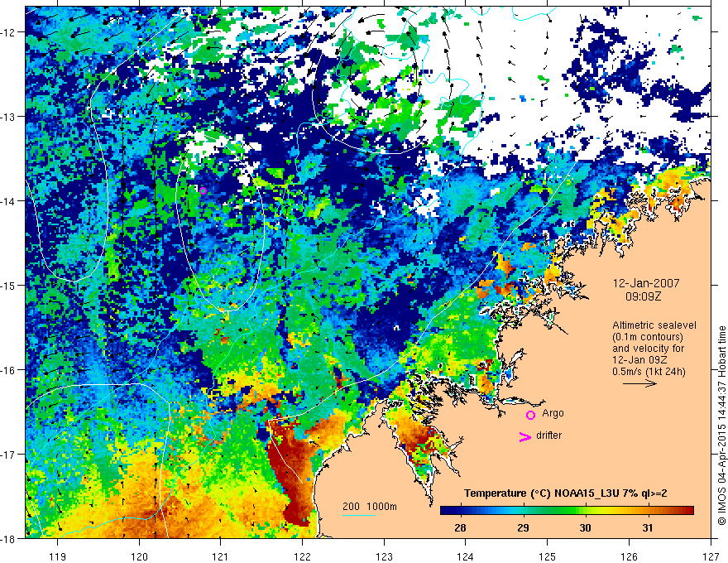Click the longitude axis label 124
The height and width of the screenshot is (563, 728).
pos(466,556)
